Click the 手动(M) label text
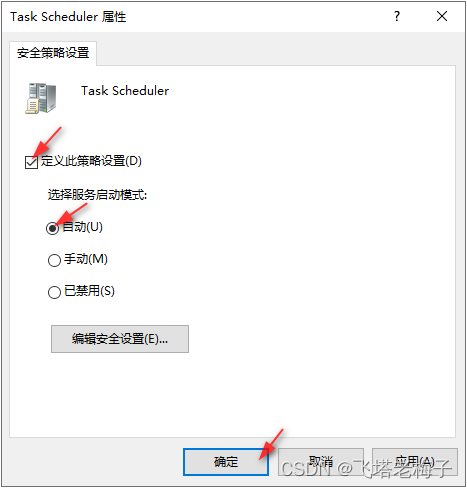 (x=86, y=259)
